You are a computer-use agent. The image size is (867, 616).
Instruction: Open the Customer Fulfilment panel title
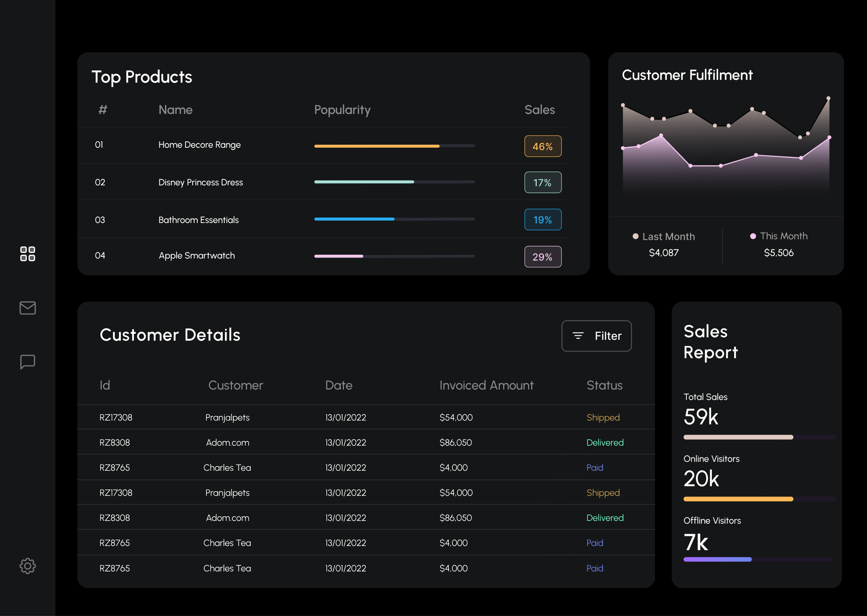pyautogui.click(x=687, y=75)
